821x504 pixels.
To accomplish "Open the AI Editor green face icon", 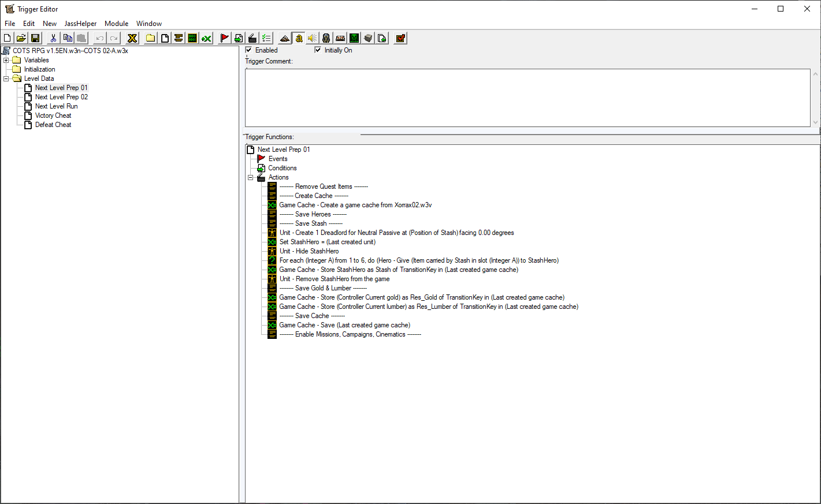I will point(354,38).
